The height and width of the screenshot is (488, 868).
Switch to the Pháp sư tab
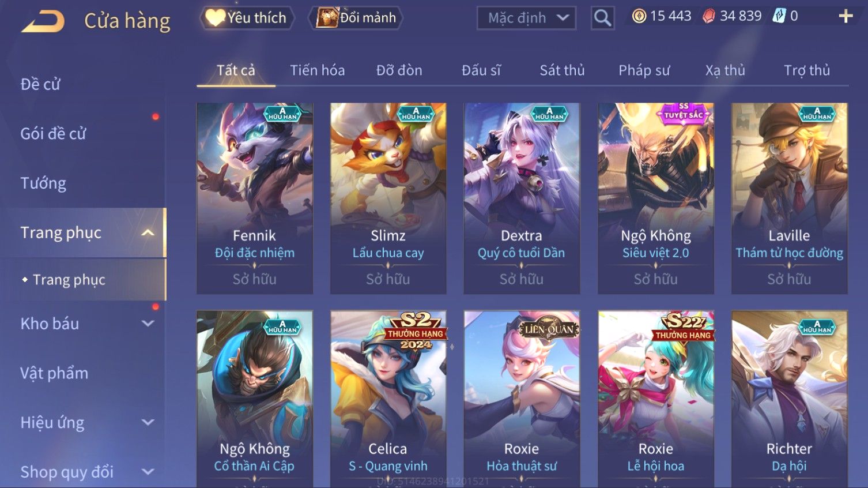tap(644, 70)
